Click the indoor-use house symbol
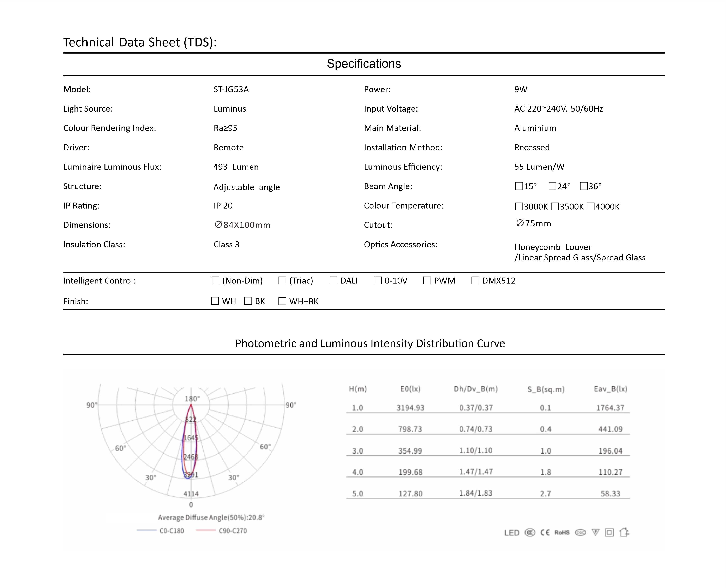Screen dimensions: 726x588 pyautogui.click(x=624, y=532)
